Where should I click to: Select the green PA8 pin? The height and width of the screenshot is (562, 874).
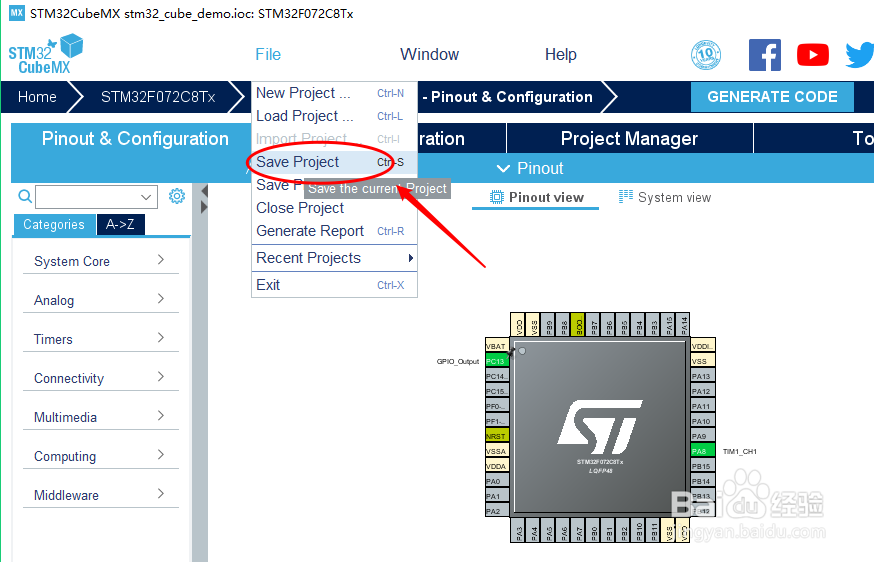click(702, 451)
